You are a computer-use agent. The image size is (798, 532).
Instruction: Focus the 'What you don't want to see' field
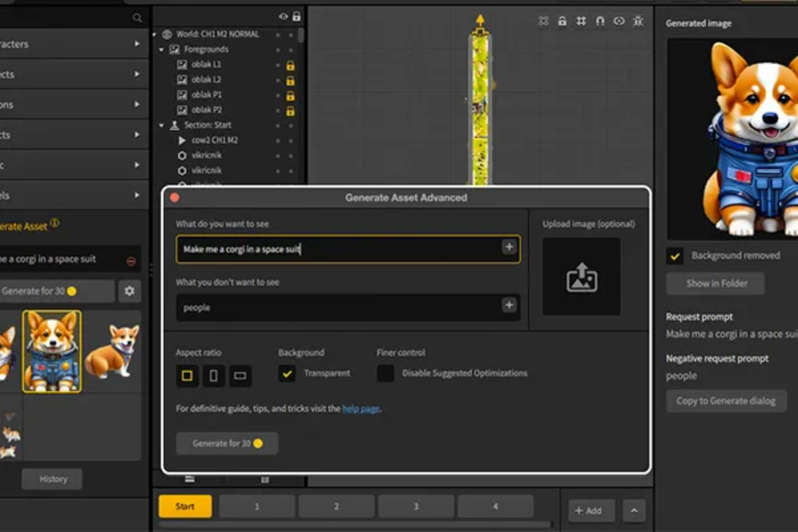[348, 307]
